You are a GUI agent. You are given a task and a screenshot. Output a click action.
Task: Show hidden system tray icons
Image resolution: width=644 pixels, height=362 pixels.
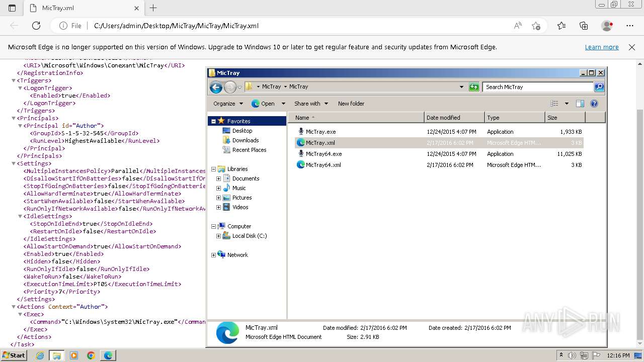coord(560,355)
